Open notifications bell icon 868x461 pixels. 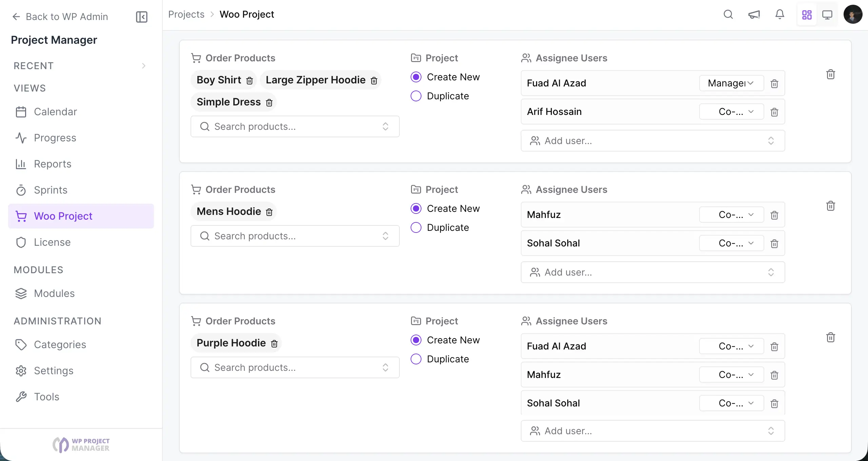point(780,15)
